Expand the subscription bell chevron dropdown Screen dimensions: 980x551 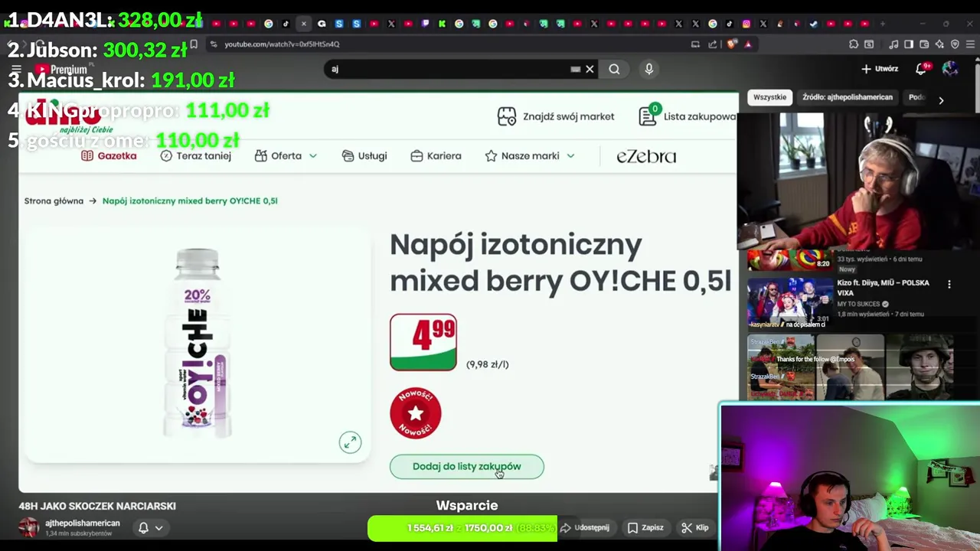pyautogui.click(x=159, y=527)
